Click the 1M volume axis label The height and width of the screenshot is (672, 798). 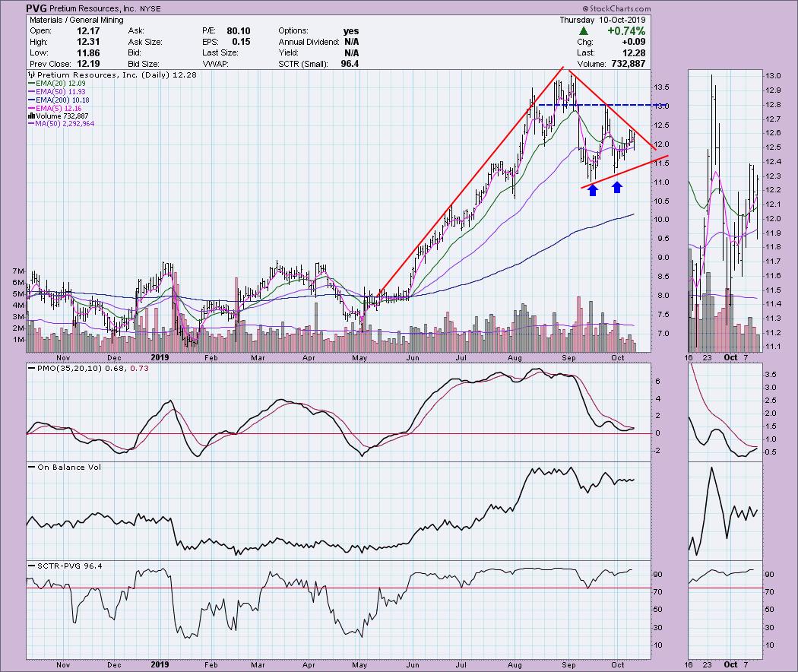pos(19,340)
